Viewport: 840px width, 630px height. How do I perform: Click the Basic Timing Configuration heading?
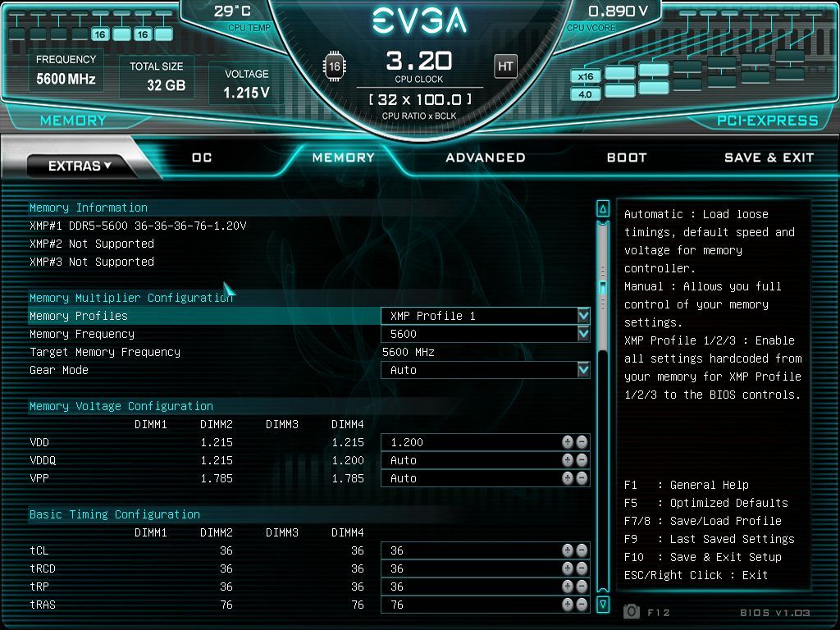pos(115,514)
